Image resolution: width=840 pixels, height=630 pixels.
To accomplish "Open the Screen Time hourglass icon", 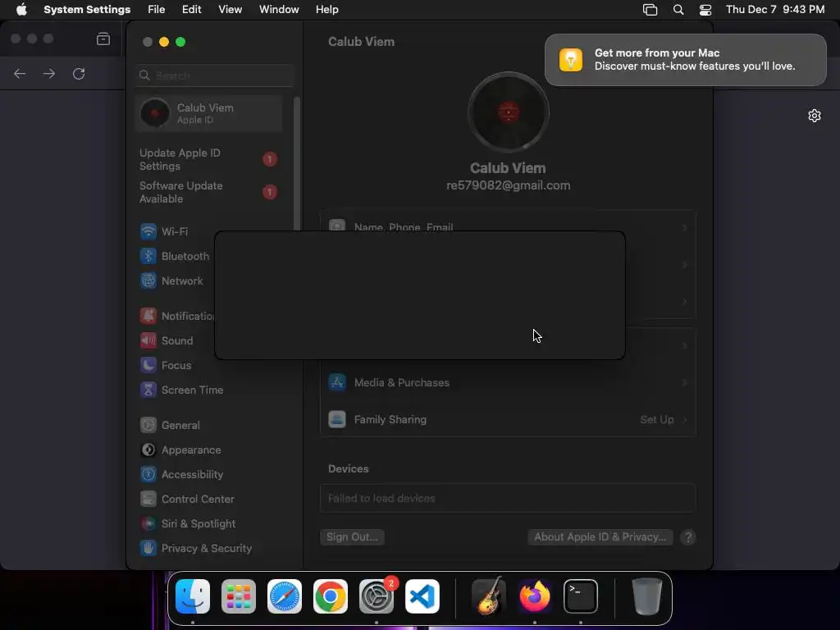I will pos(148,390).
